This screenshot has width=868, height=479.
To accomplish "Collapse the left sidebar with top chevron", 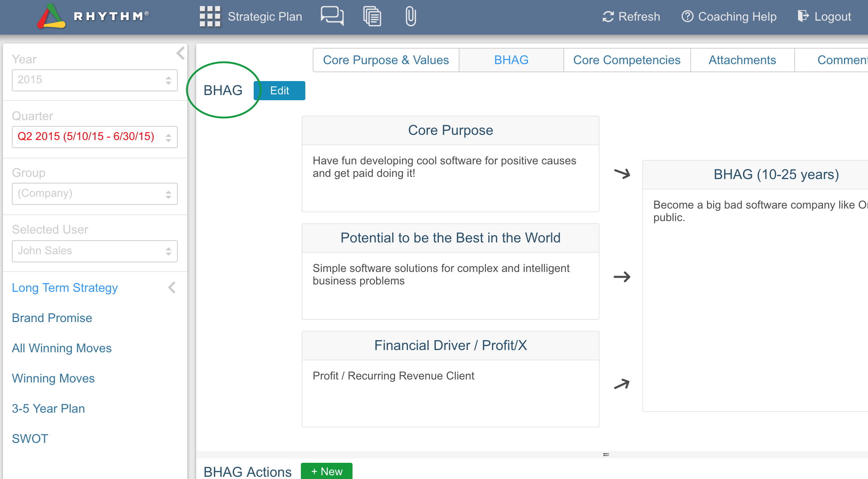I will pyautogui.click(x=180, y=53).
